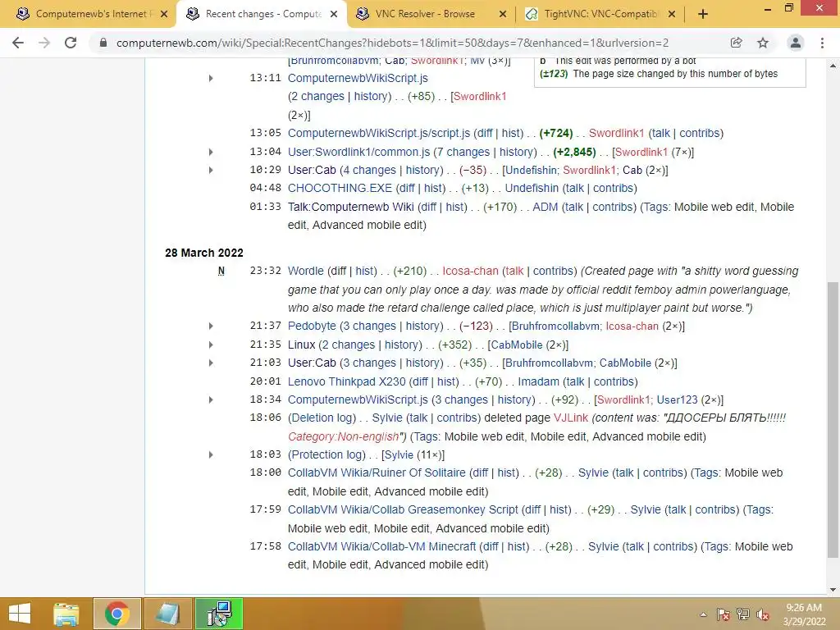This screenshot has height=630, width=840.
Task: Click Chrome icon in taskbar
Action: [116, 614]
